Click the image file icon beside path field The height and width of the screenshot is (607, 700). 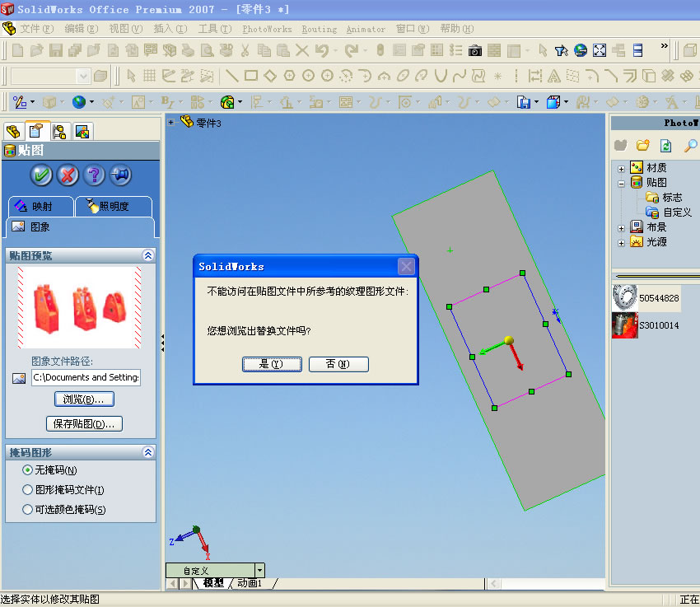point(19,379)
